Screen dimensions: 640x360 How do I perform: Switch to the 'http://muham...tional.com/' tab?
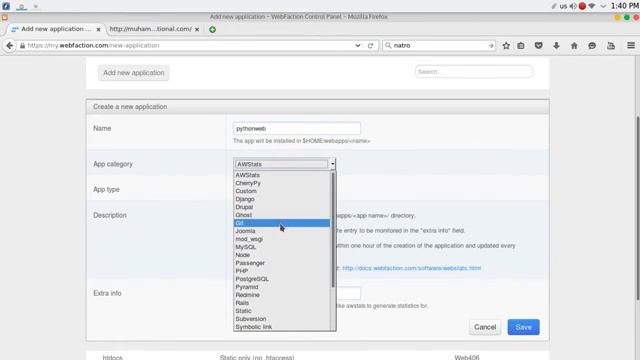click(x=151, y=29)
